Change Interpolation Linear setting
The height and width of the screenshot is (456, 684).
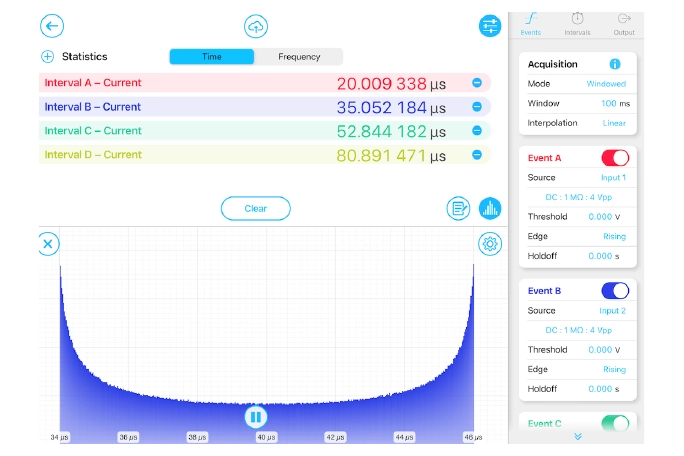tap(614, 123)
